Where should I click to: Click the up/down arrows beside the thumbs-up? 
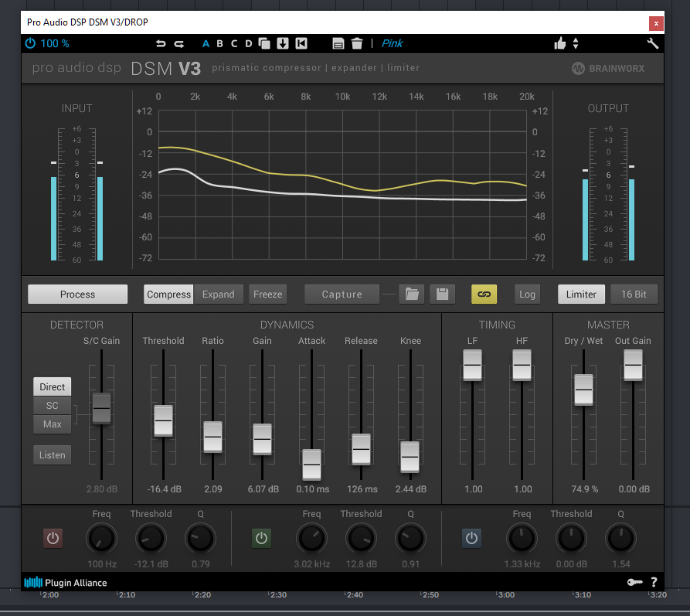tap(576, 44)
